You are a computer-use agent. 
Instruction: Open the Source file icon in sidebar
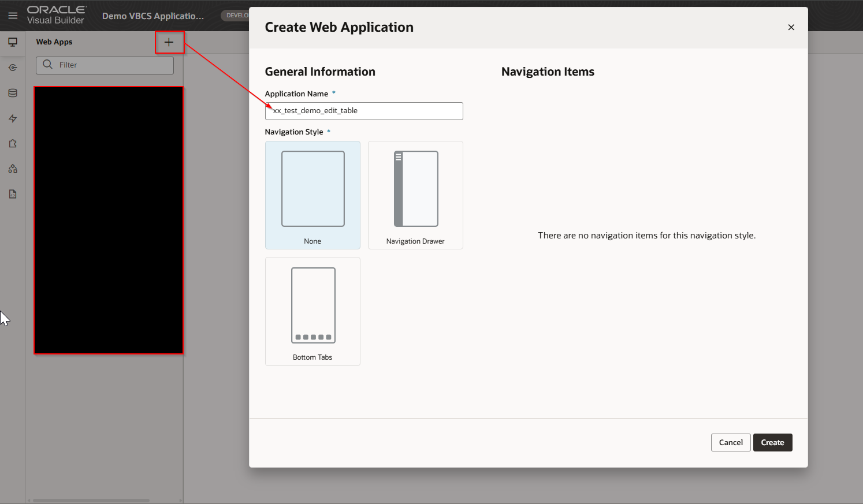click(13, 195)
